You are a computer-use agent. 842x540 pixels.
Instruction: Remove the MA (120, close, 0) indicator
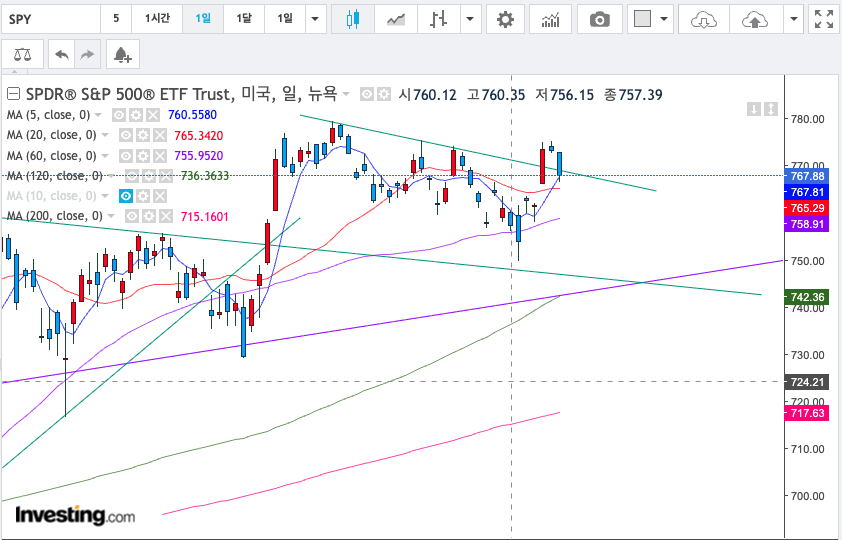pyautogui.click(x=166, y=176)
